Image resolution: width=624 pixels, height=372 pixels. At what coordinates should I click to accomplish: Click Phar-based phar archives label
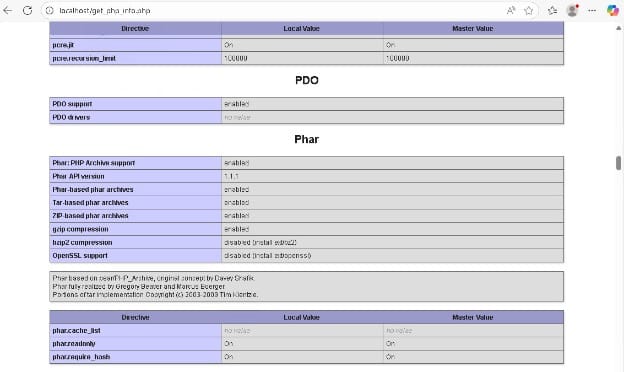[93, 190]
